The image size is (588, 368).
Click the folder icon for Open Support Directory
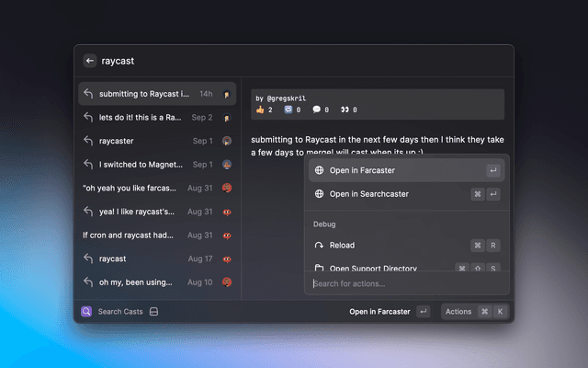(x=319, y=268)
